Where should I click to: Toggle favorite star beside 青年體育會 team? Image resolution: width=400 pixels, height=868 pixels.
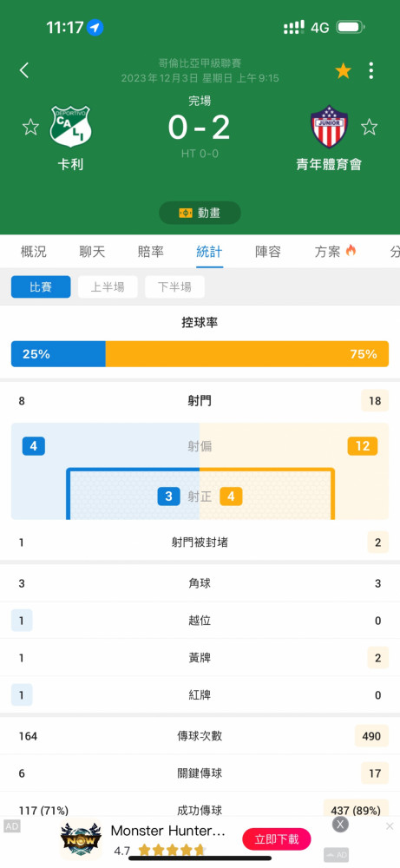[369, 127]
